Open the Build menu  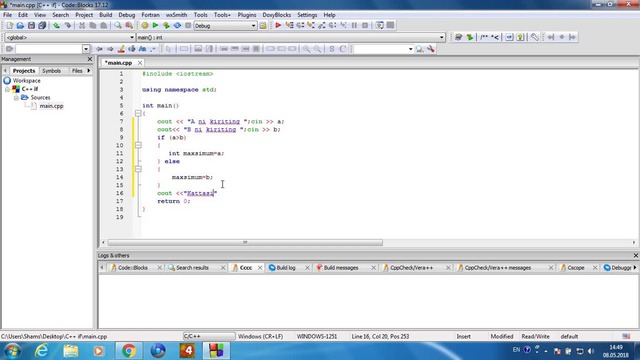[x=105, y=15]
